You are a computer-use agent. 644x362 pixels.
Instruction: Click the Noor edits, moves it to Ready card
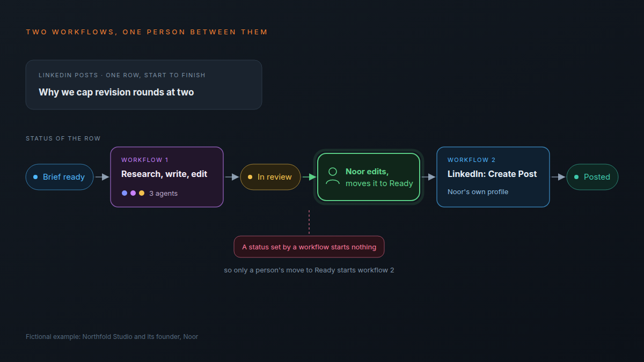click(369, 177)
